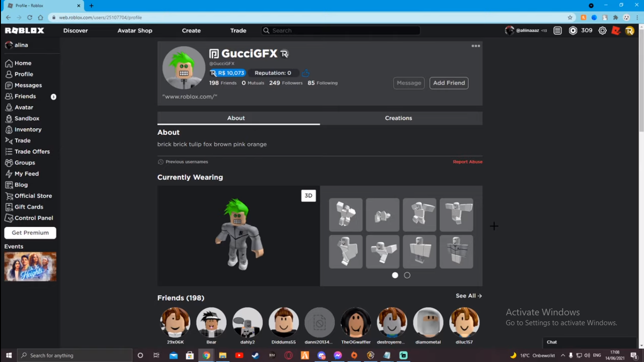Select the shirt item in Currently Wearing
This screenshot has height=362, width=644.
click(456, 252)
